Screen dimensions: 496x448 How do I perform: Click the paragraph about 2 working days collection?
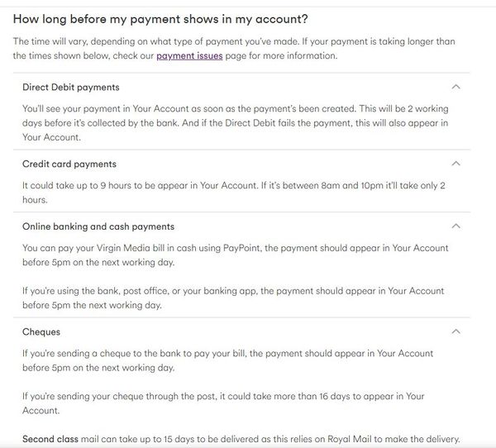pos(236,123)
